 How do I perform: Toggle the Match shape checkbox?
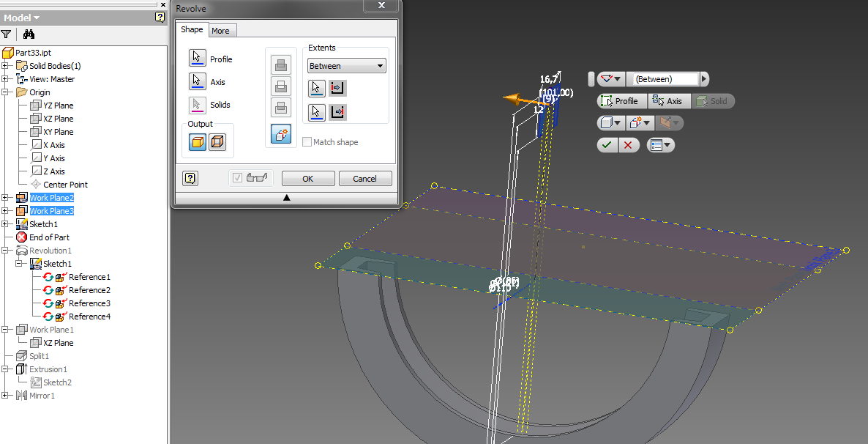(x=307, y=141)
